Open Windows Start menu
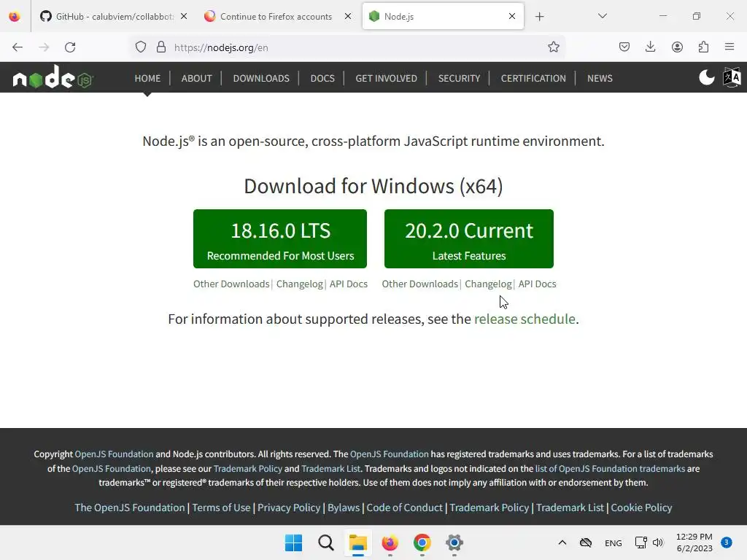The height and width of the screenshot is (560, 747). point(293,542)
